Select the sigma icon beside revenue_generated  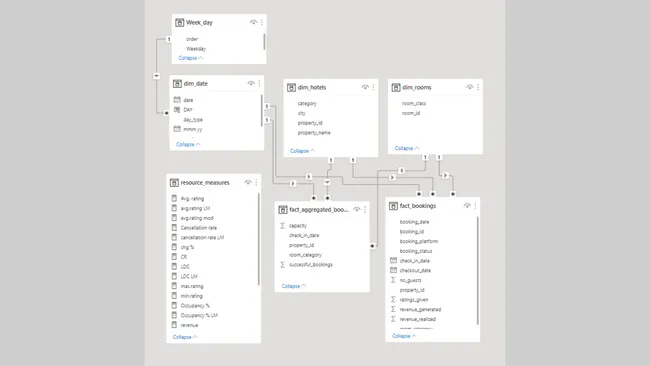393,309
